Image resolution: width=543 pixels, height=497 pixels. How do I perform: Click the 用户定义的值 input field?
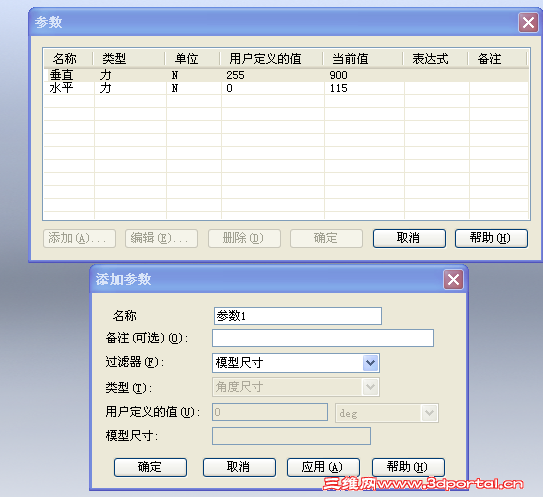click(270, 412)
